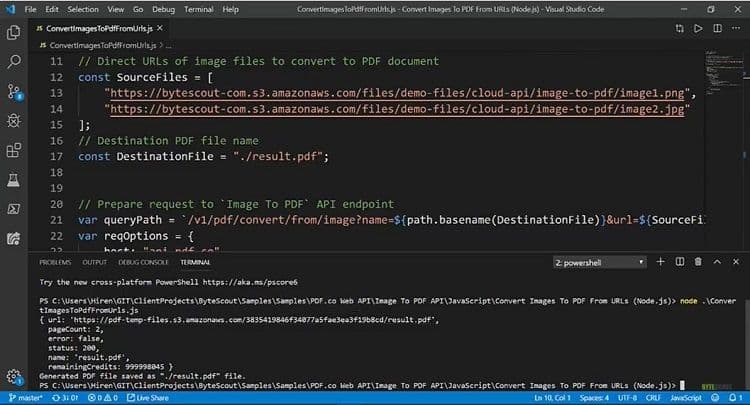This screenshot has width=750, height=405.
Task: Open the Source Control view
Action: [x=14, y=91]
